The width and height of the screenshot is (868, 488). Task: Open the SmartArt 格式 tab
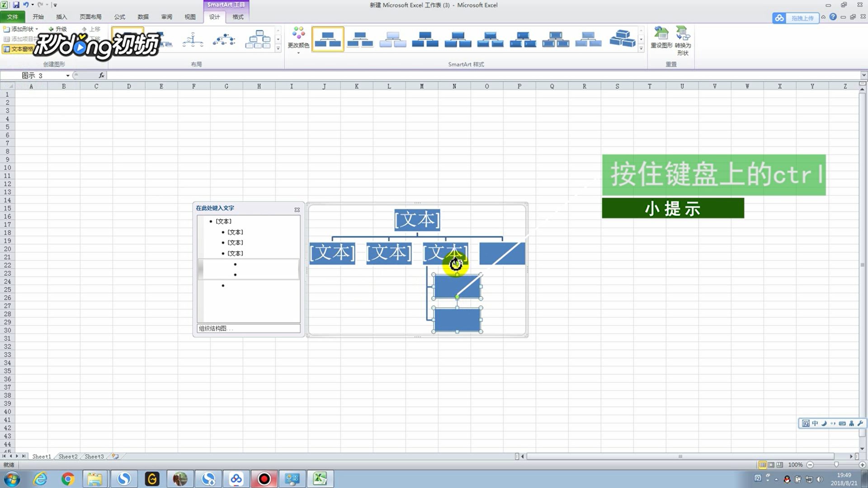pos(238,17)
